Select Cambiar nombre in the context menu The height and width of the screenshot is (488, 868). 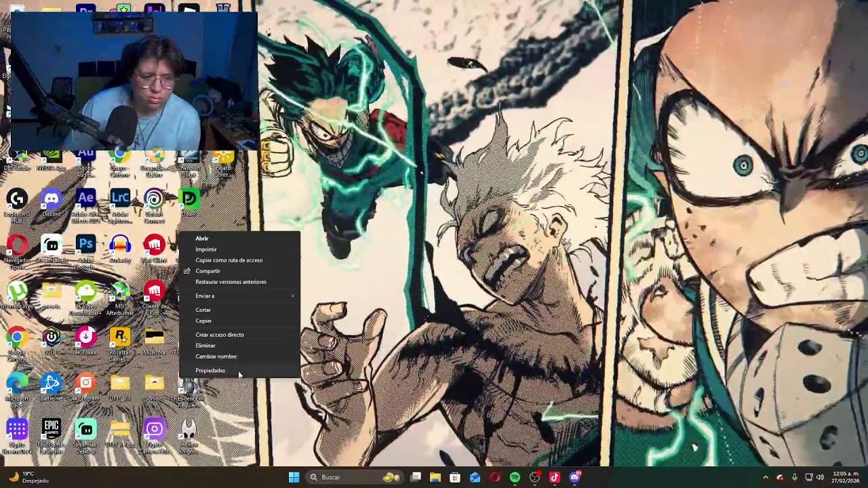239,357
